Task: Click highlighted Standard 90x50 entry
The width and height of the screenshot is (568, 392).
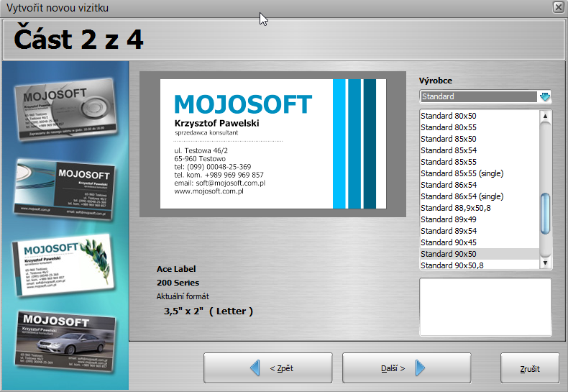Action: (480, 254)
